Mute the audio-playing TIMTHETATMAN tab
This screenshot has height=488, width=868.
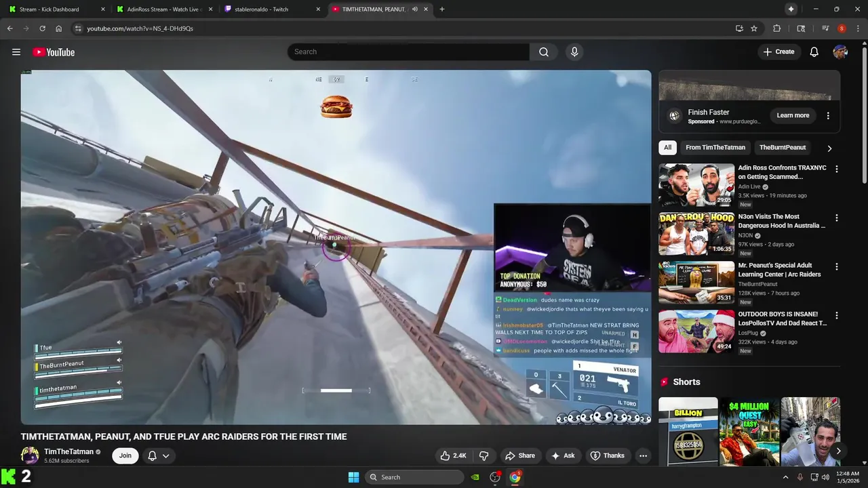point(414,9)
